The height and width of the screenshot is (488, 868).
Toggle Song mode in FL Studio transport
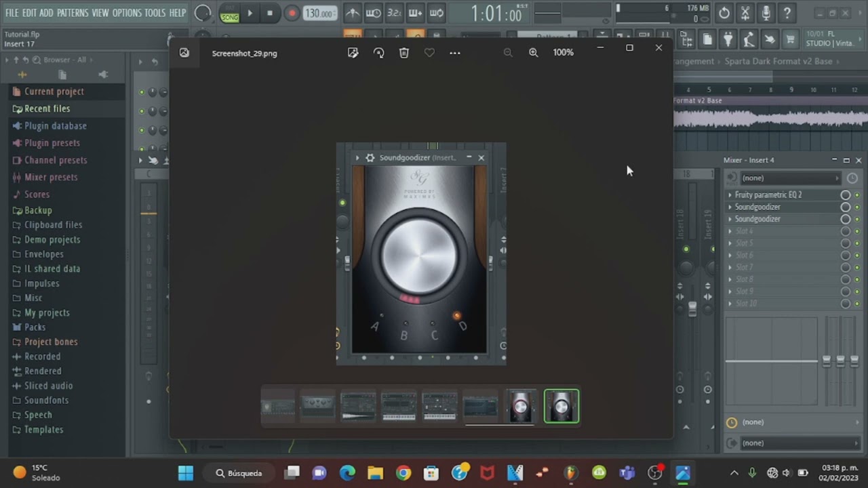[x=230, y=17]
